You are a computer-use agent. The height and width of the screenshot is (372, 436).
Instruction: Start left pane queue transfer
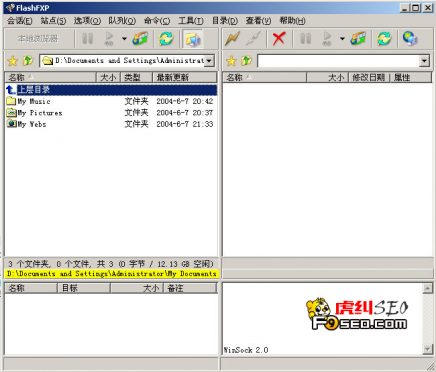109,39
